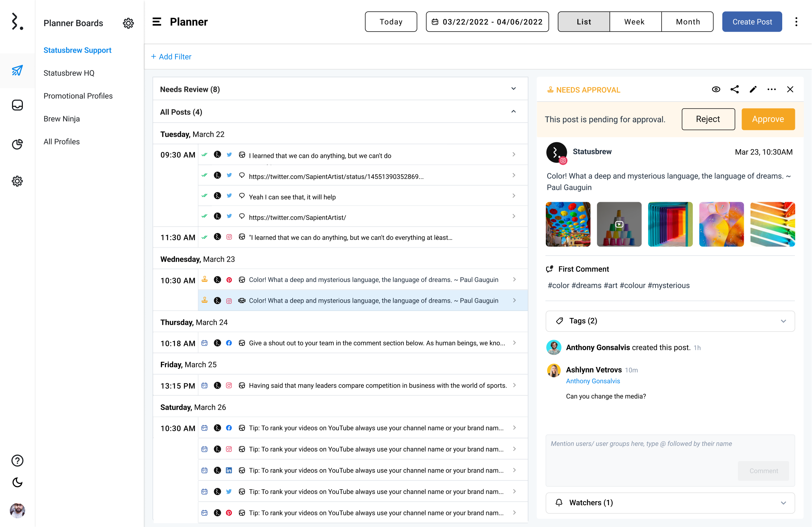Click the pencil edit post icon
Image resolution: width=812 pixels, height=527 pixels.
click(753, 90)
